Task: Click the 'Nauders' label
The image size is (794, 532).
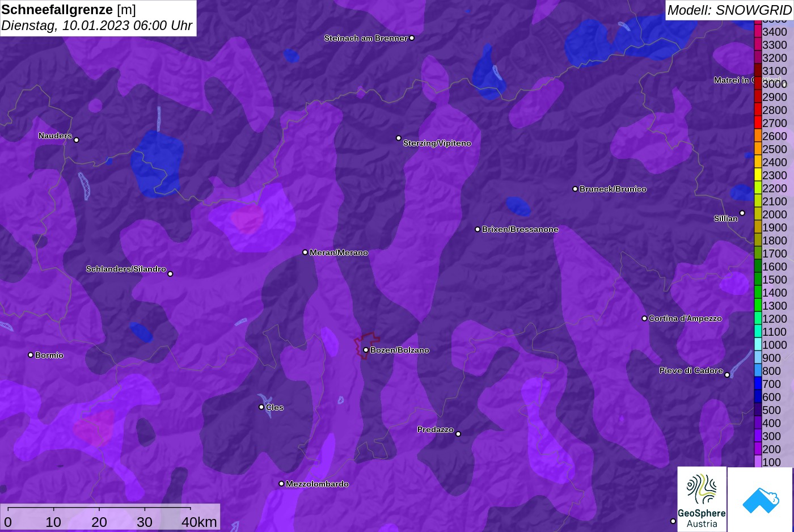Action: coord(55,136)
